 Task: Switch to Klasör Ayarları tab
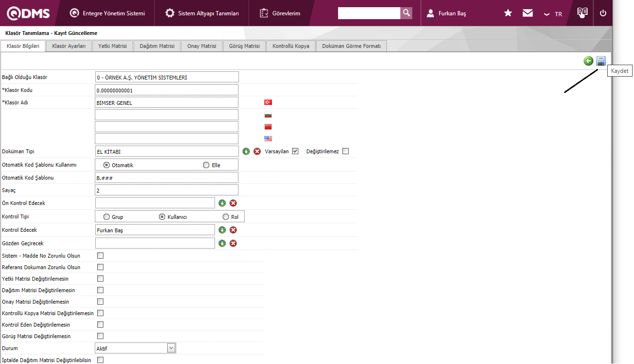tap(69, 46)
